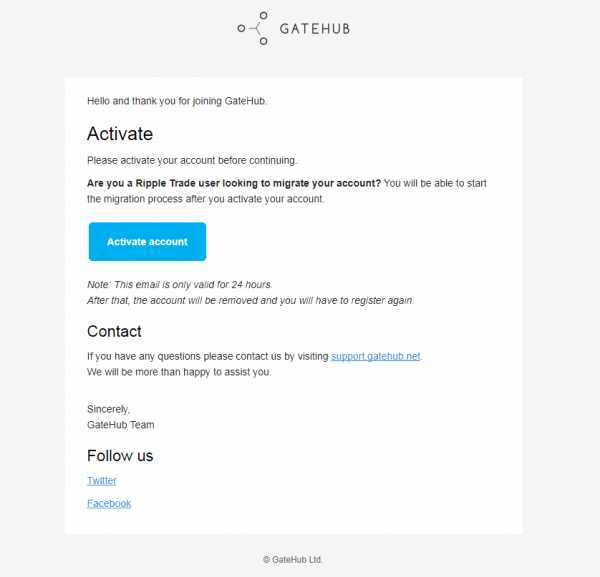This screenshot has width=600, height=577.
Task: Click the 'Follow us' heading
Action: click(x=120, y=456)
